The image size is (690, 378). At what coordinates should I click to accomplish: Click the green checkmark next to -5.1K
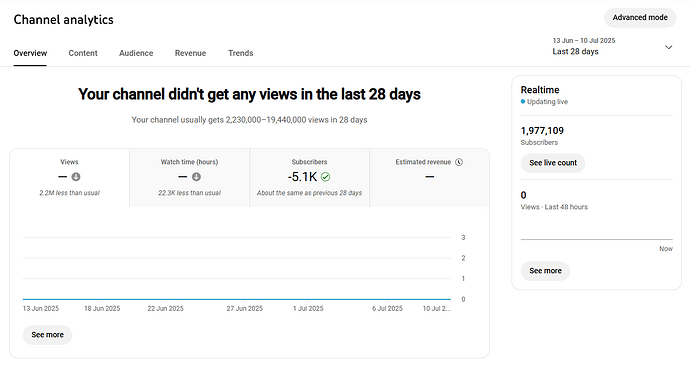point(325,177)
